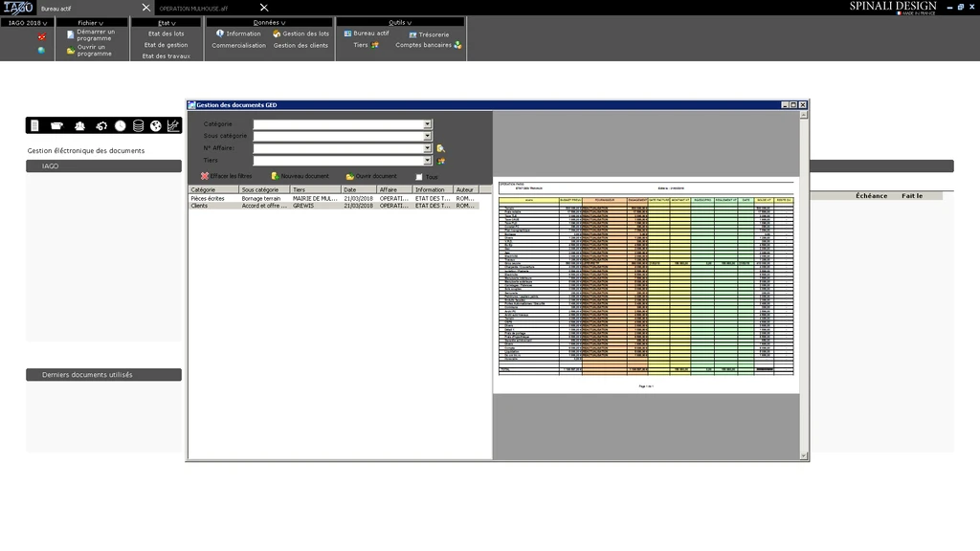Switch to the OPERATION MULHOUSE.aff tab

pos(193,8)
